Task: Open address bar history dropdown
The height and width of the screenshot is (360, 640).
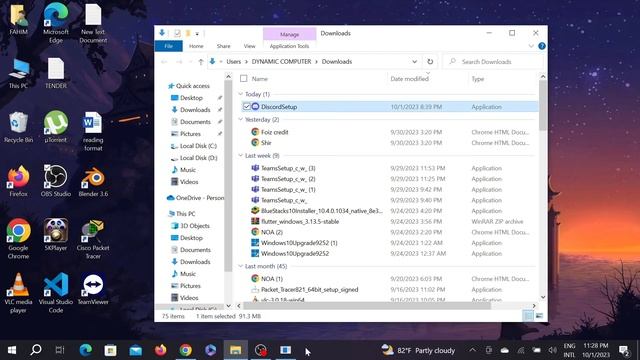Action: 414,62
